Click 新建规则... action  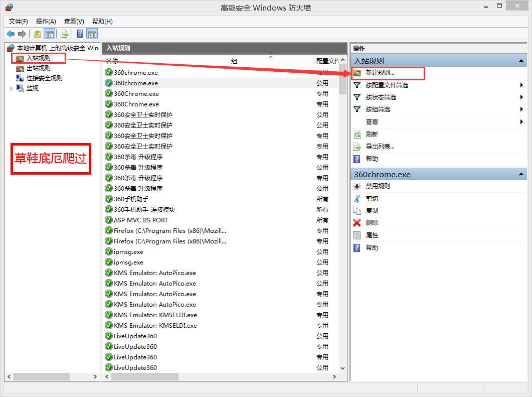(380, 73)
